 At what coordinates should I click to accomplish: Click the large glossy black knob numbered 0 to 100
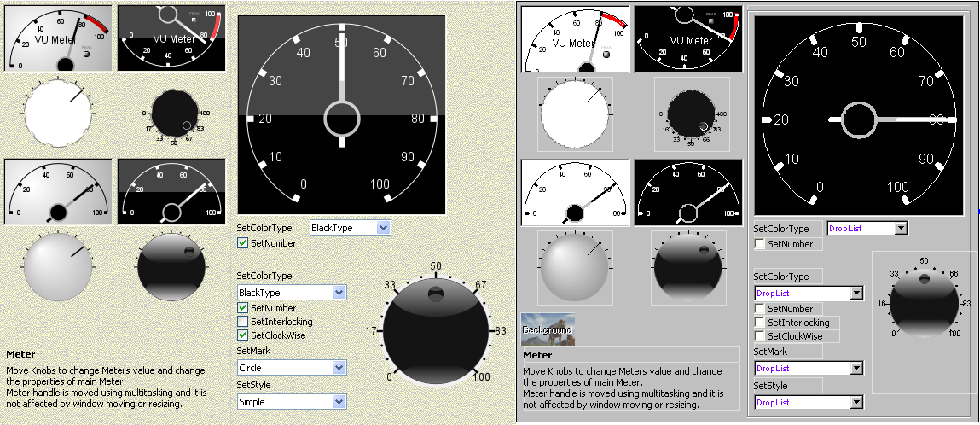(x=435, y=329)
